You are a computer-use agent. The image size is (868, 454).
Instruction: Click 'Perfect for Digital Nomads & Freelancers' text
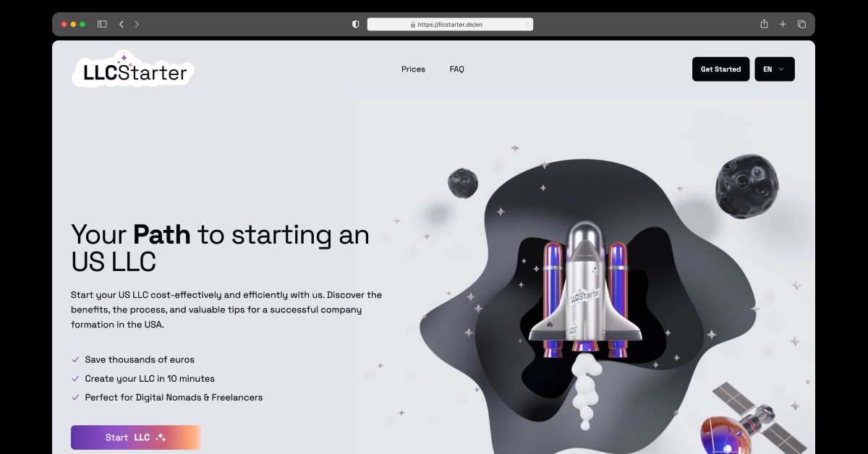pyautogui.click(x=174, y=397)
